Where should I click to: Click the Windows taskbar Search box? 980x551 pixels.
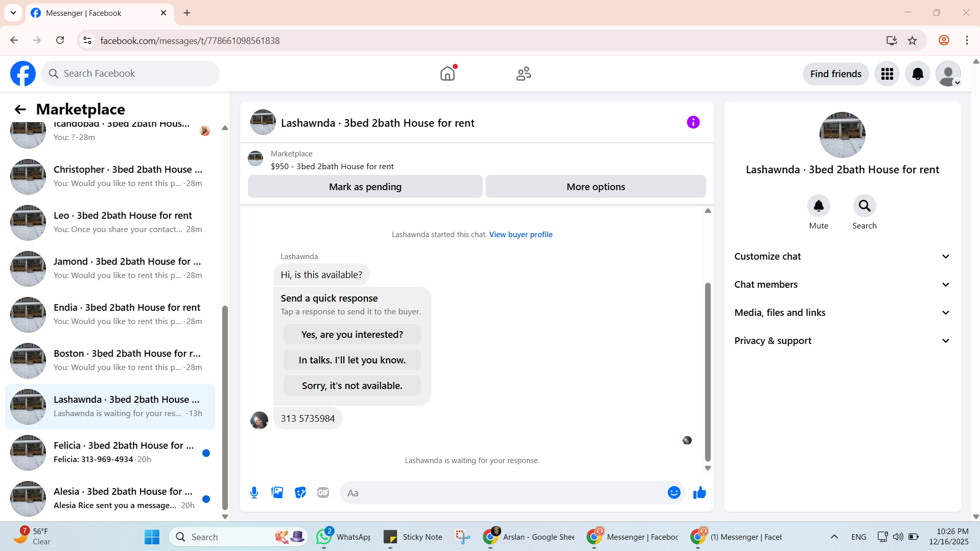(238, 537)
